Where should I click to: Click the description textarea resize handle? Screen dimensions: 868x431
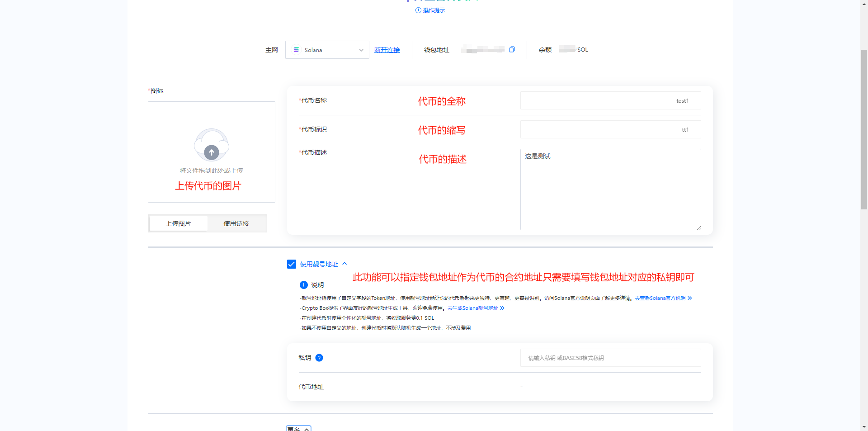(x=698, y=228)
